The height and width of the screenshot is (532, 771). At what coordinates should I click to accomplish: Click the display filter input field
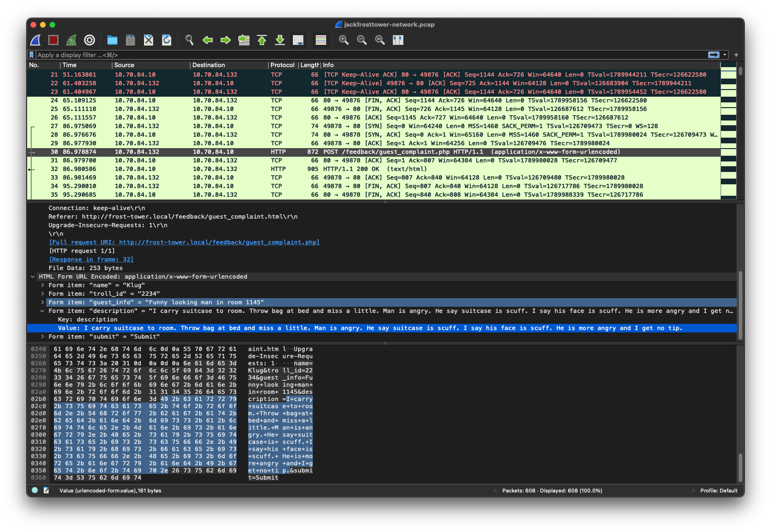point(371,55)
